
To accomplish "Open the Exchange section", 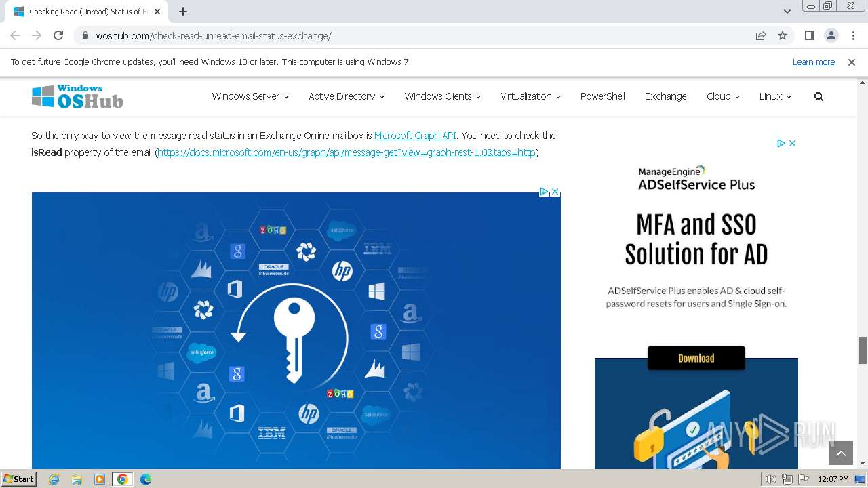I will click(x=665, y=96).
